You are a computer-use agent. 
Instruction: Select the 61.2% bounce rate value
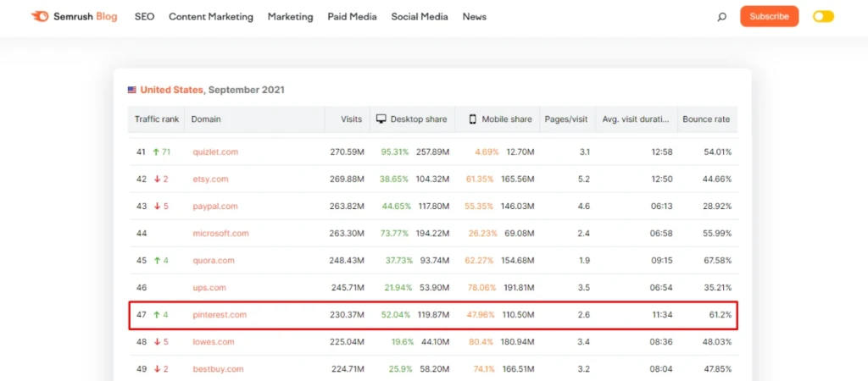tap(721, 315)
